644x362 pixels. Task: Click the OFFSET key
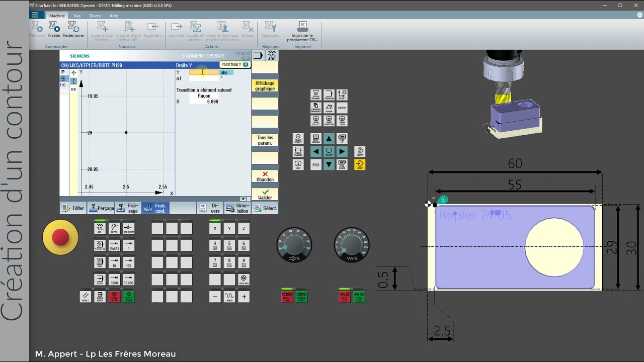pyautogui.click(x=342, y=95)
